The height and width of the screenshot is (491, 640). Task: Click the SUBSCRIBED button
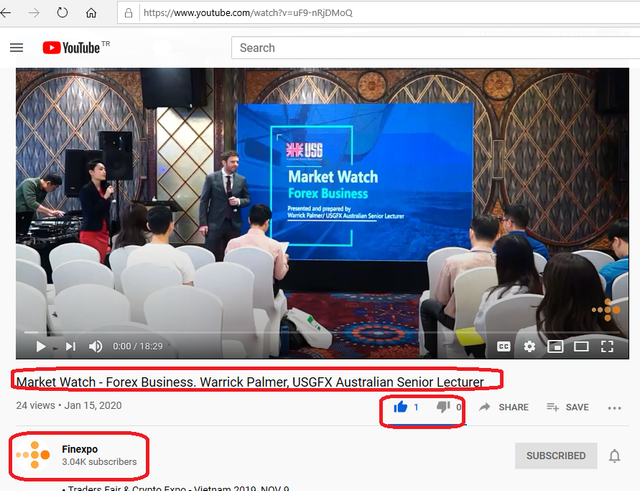coord(556,455)
